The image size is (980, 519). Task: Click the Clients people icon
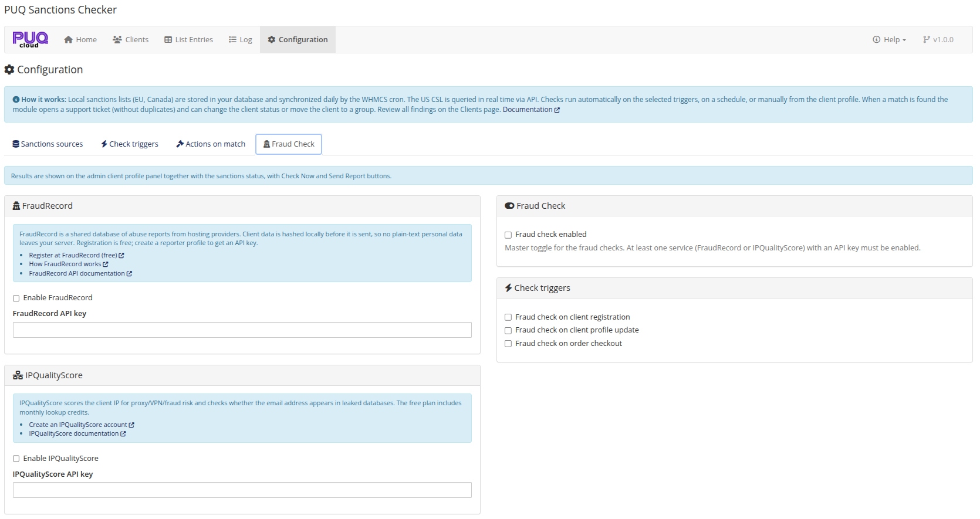117,39
